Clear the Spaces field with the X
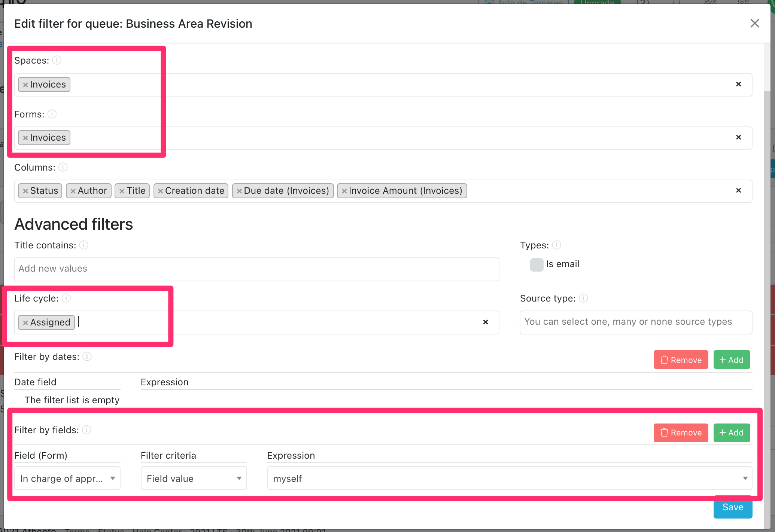775x532 pixels. click(738, 84)
